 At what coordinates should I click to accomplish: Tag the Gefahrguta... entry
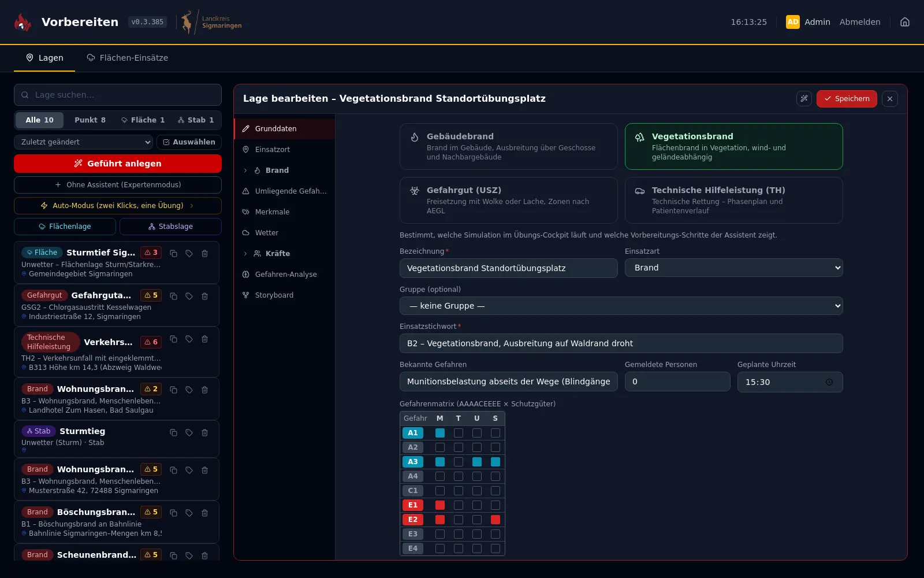click(189, 297)
